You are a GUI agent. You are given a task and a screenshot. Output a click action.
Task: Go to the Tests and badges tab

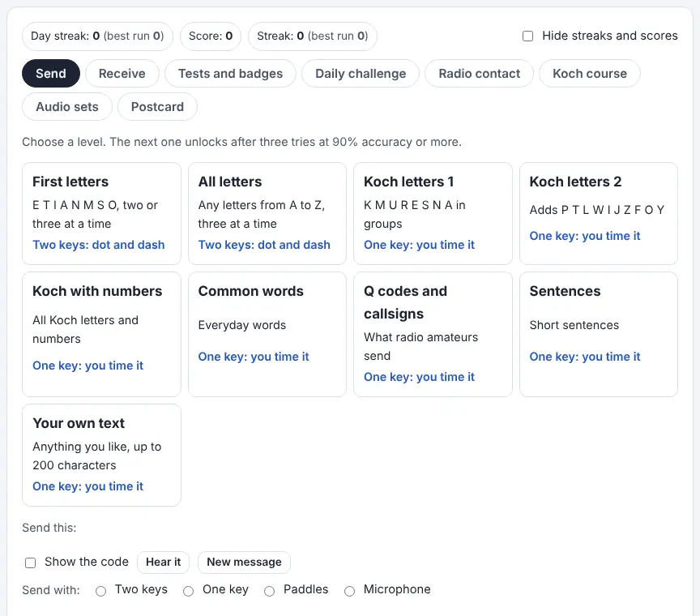click(x=230, y=73)
